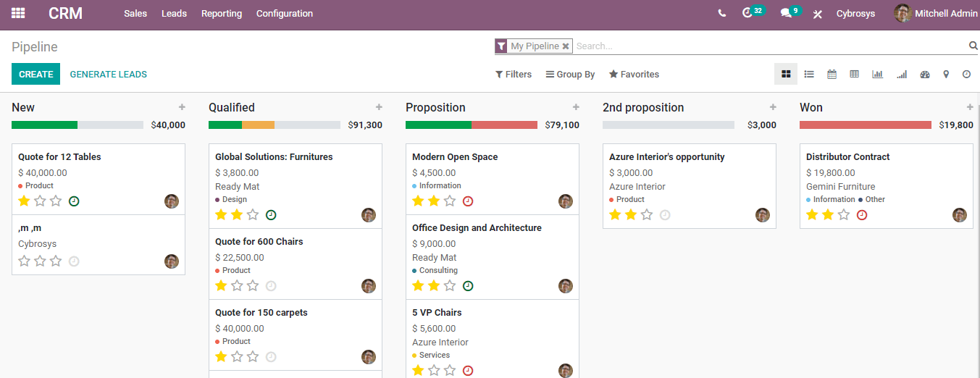
Task: Set third star on Modern Open Space
Action: click(450, 201)
